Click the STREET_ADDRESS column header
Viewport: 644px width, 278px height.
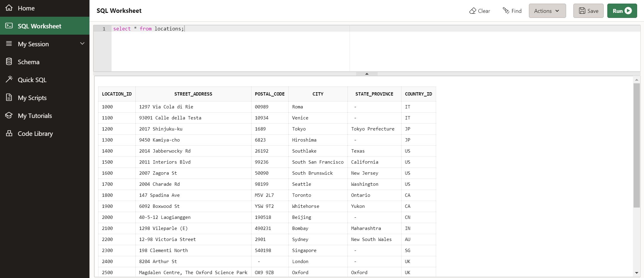(193, 94)
